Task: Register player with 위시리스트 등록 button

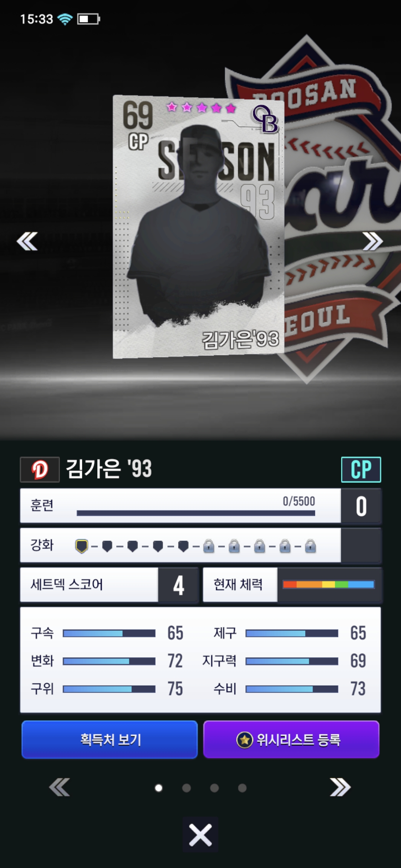Action: click(x=291, y=739)
